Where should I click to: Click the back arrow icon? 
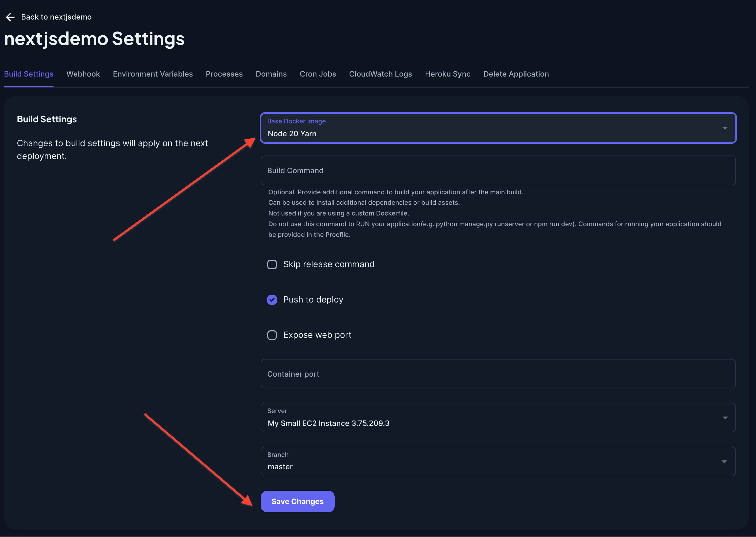(11, 17)
